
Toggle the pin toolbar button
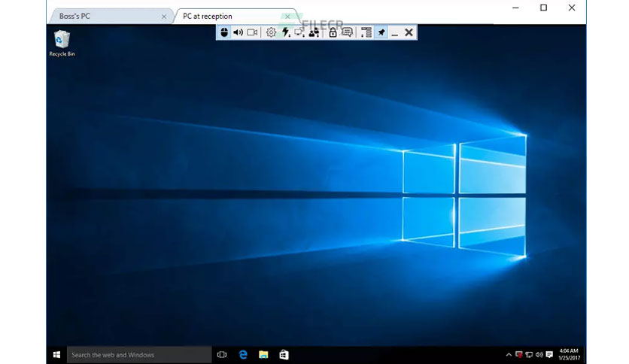coord(381,32)
